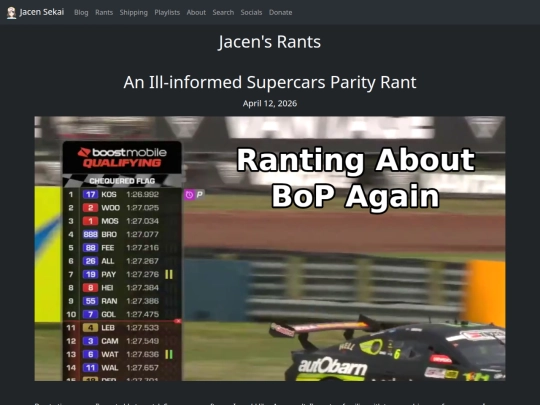The height and width of the screenshot is (405, 540).
Task: Open the Playlists nav item
Action: pos(167,12)
